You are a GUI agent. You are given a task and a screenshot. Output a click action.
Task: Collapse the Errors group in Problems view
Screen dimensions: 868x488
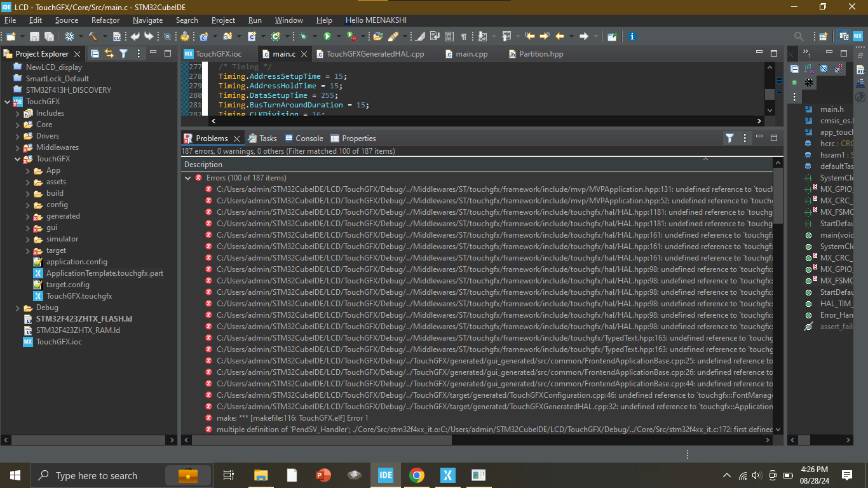point(187,177)
